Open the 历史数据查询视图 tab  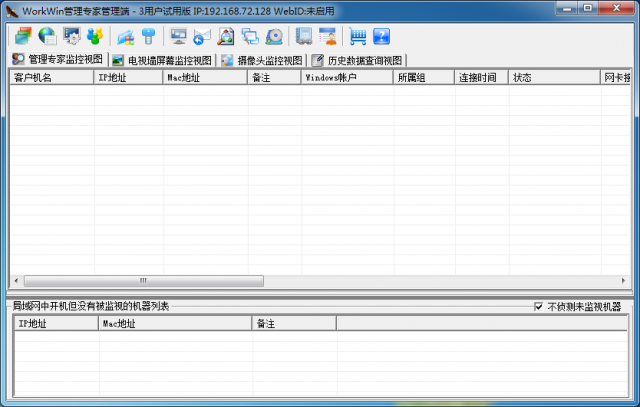(358, 61)
